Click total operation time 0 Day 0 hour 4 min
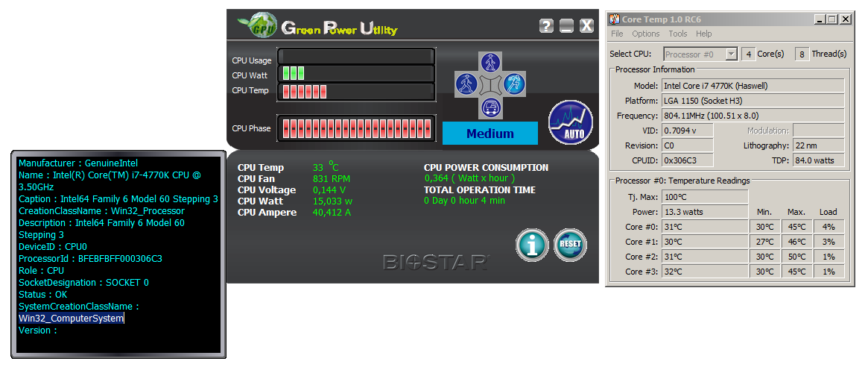This screenshot has height=376, width=868. (x=464, y=201)
